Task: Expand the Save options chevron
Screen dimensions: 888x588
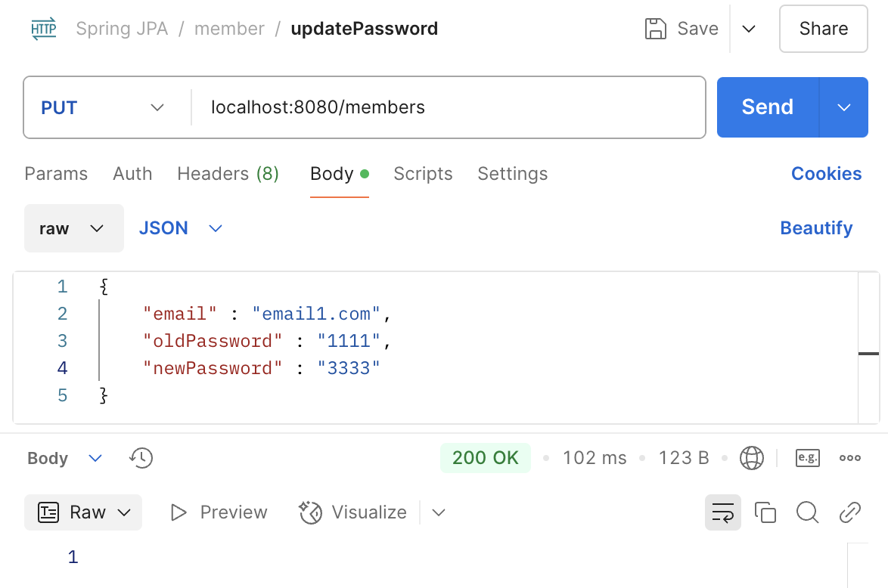Action: [749, 29]
